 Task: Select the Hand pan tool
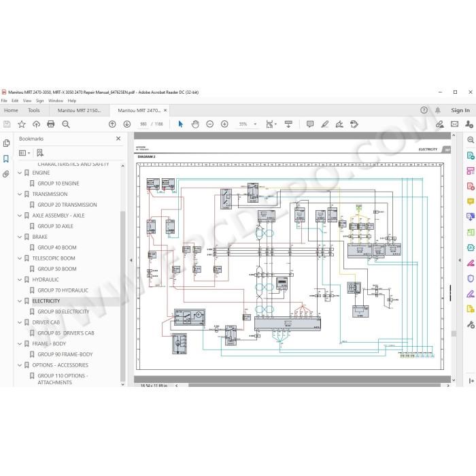(x=195, y=124)
